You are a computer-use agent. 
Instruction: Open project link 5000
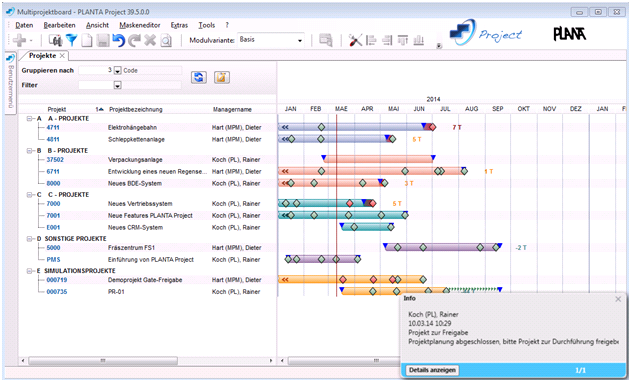pos(53,248)
